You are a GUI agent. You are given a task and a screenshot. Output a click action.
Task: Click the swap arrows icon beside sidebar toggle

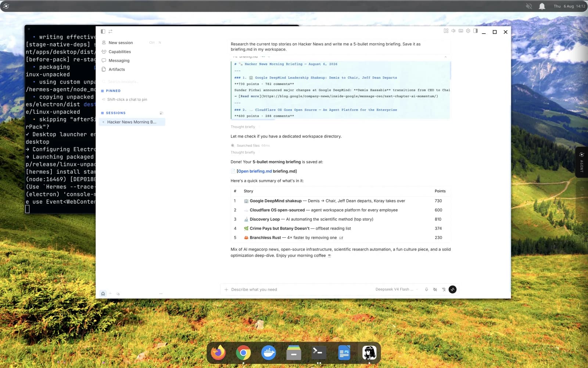click(x=110, y=31)
